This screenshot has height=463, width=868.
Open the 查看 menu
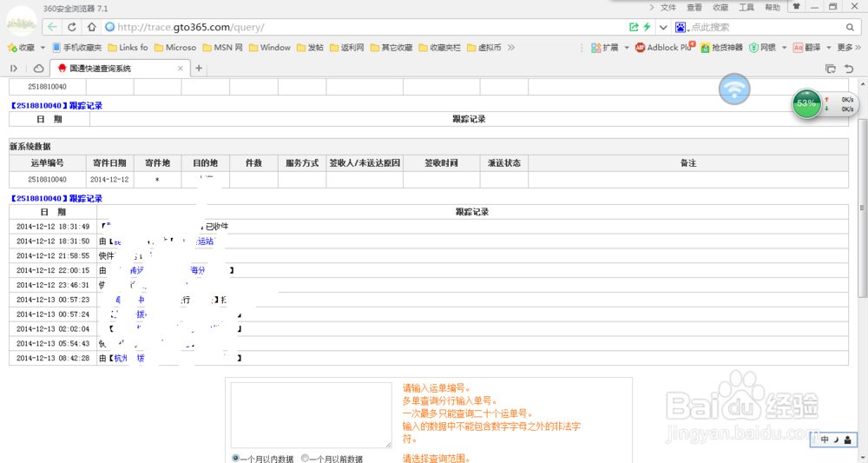coord(694,7)
